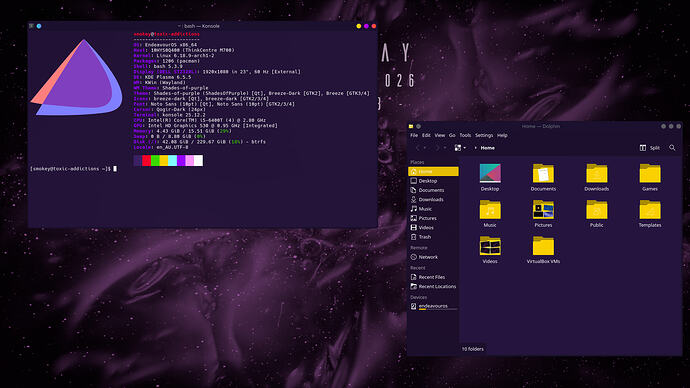Select Music in the Places sidebar
The width and height of the screenshot is (690, 388).
pos(433,209)
